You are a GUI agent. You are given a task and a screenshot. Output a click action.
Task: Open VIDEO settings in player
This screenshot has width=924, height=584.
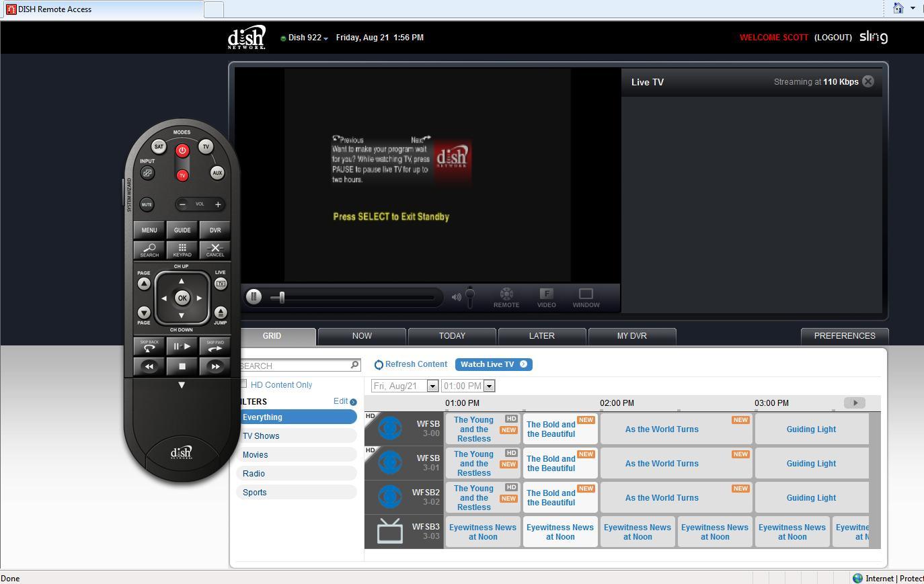[x=546, y=298]
